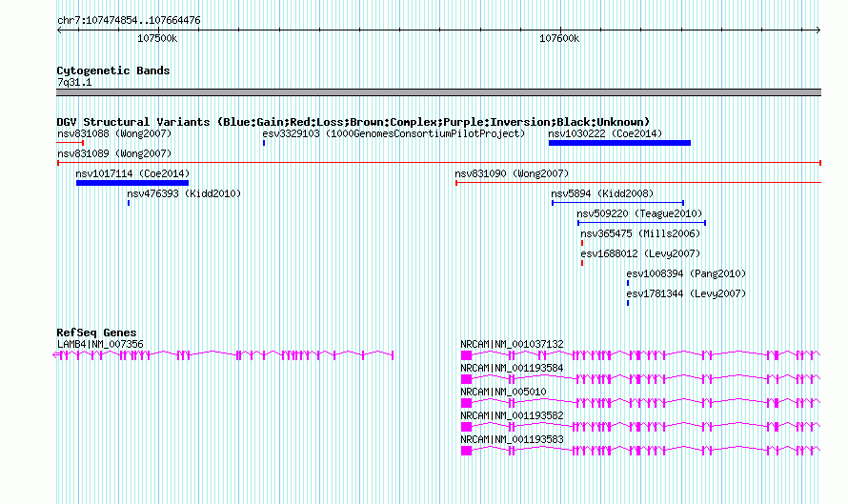
Task: Click the chr7:107474854..107664476 coordinate label
Action: (129, 20)
